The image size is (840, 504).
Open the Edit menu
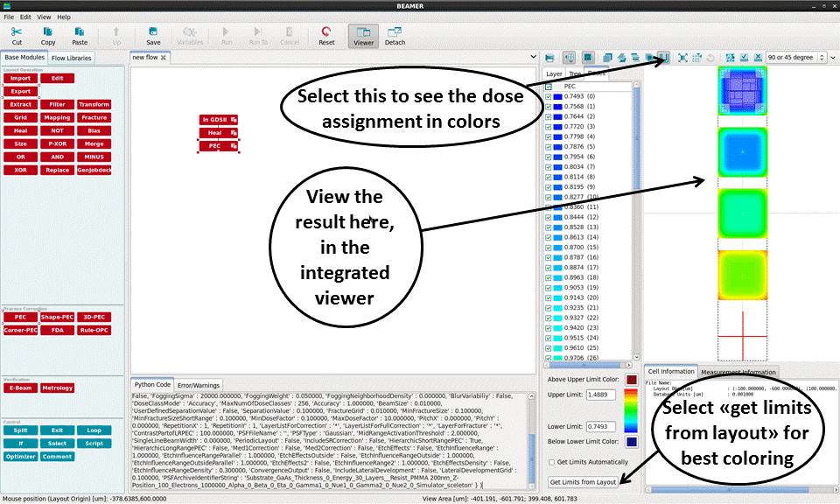coord(25,17)
